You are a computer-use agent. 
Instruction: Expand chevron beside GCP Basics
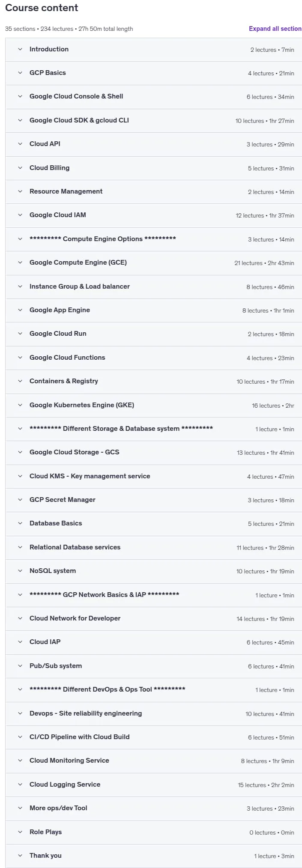point(20,73)
